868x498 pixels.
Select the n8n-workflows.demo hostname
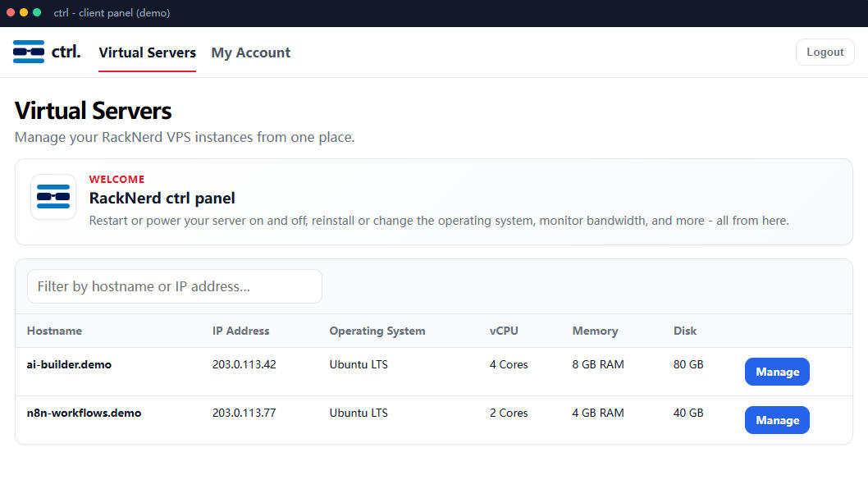(85, 413)
